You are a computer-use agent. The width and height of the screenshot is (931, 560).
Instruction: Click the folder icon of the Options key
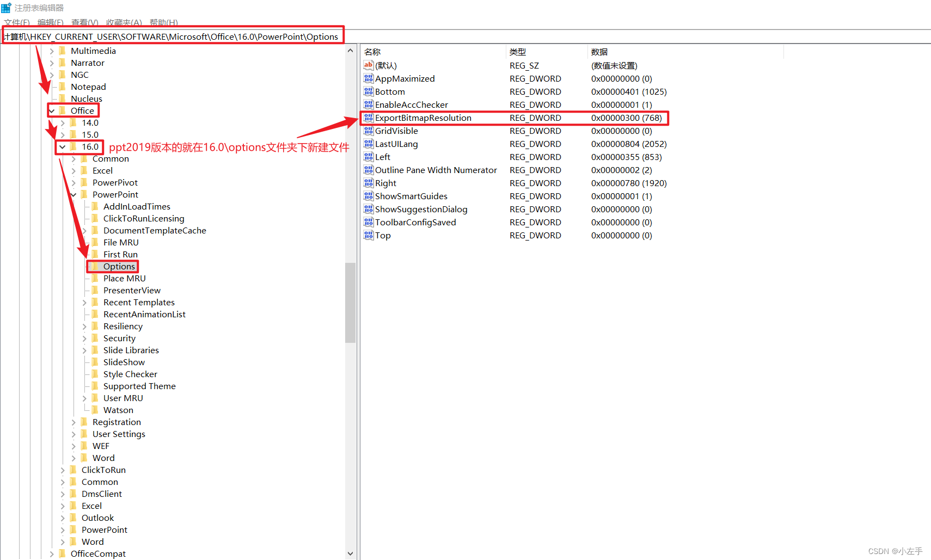click(95, 266)
